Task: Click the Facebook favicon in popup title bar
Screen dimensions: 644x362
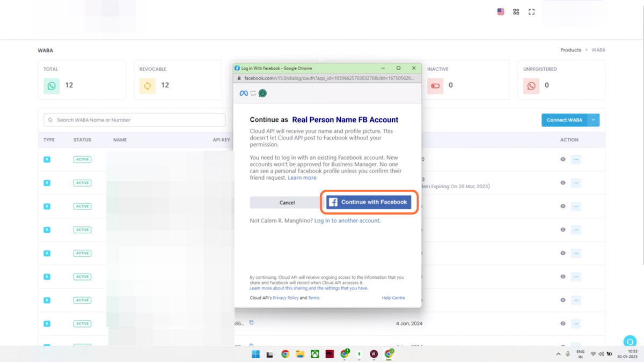Action: click(x=237, y=68)
